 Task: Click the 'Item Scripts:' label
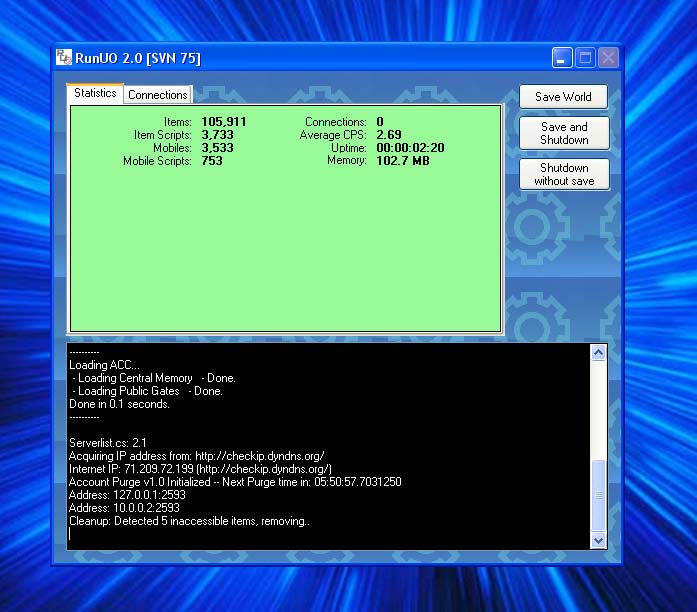coord(163,135)
